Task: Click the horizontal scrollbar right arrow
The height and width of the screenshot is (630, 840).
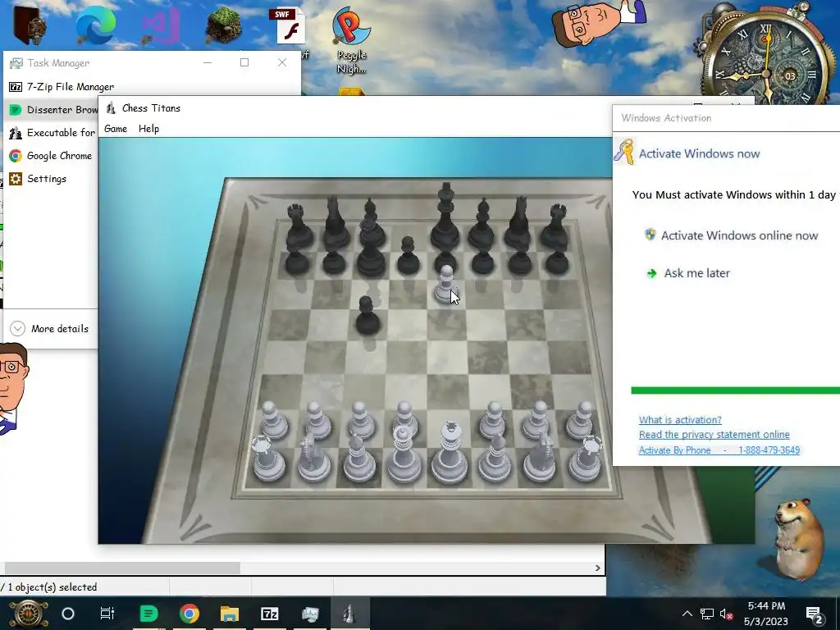Action: (x=598, y=568)
